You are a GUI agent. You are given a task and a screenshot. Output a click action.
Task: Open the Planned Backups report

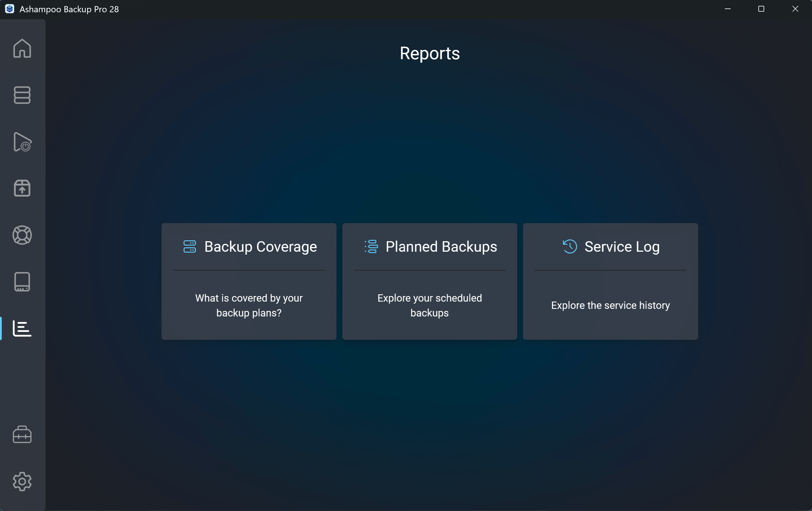(429, 281)
